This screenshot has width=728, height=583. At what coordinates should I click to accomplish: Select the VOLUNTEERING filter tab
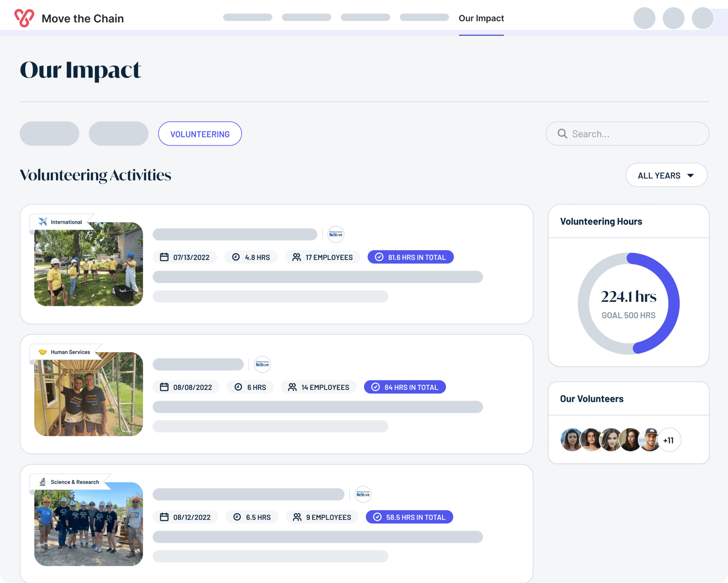point(200,134)
